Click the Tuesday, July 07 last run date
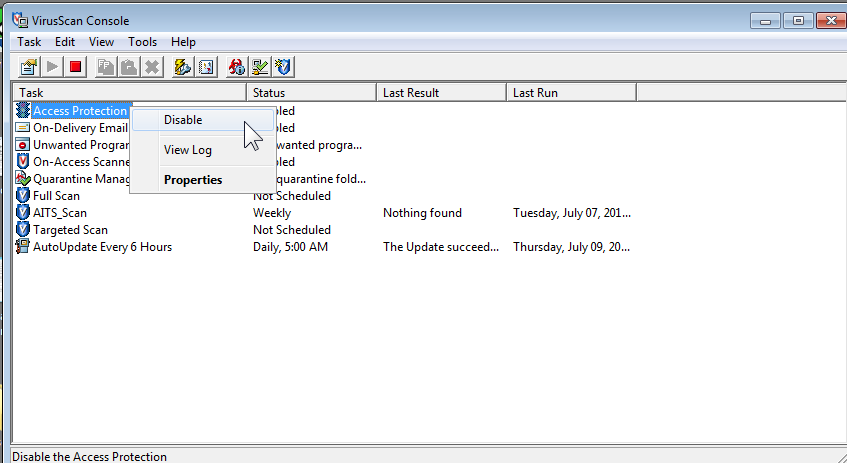This screenshot has width=847, height=463. coord(572,213)
